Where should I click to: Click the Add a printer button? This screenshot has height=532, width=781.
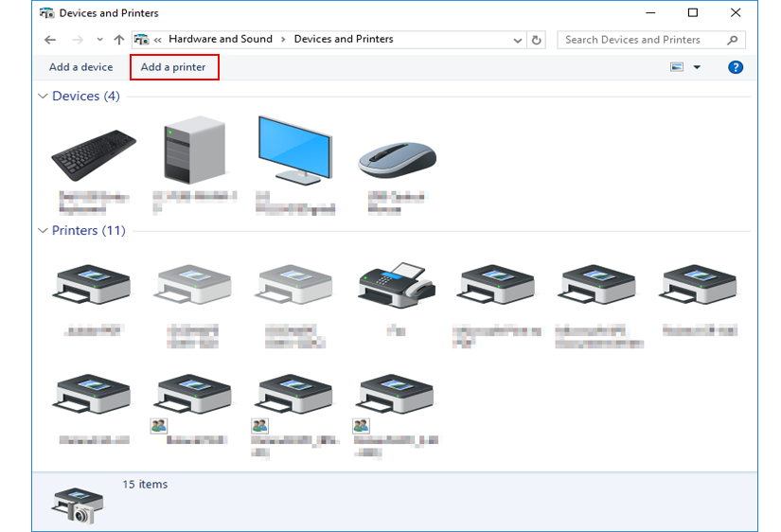pyautogui.click(x=174, y=67)
